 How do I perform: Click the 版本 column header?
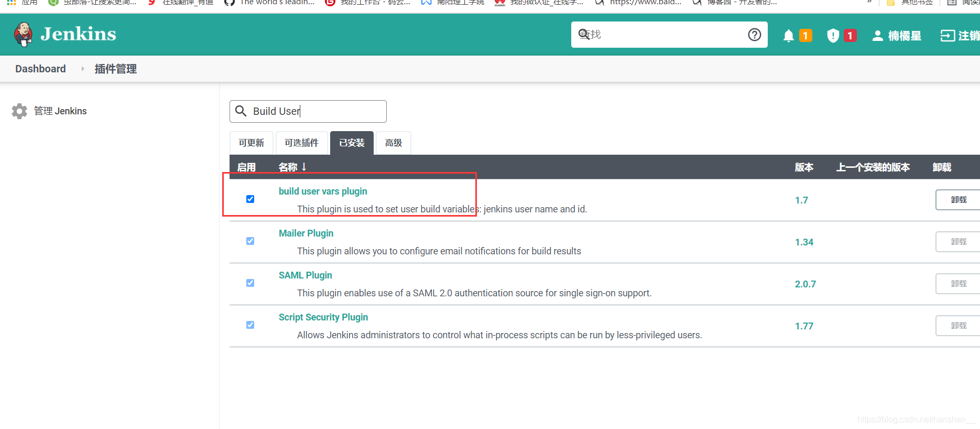tap(804, 167)
